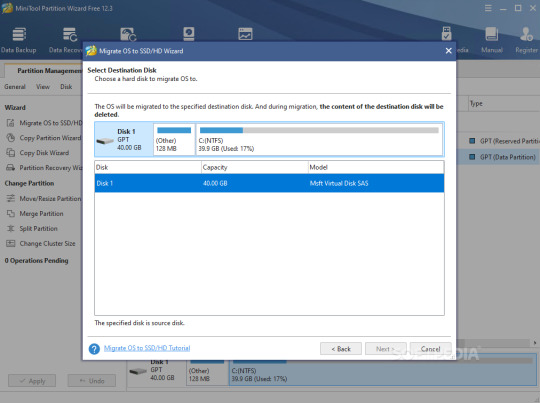Click the Model column header
Viewport: 540px width, 403px height.
tap(376, 167)
